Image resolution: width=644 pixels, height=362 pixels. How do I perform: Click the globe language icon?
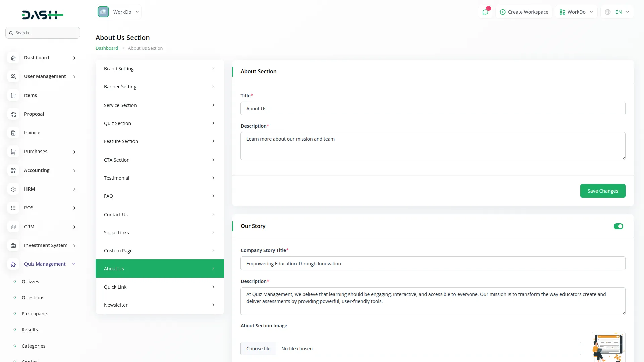(x=608, y=12)
